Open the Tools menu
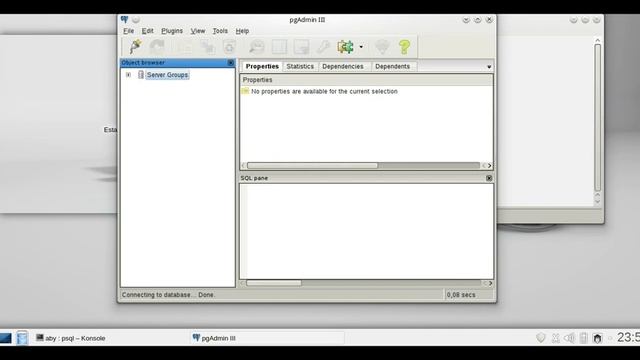This screenshot has width=640, height=360. 220,31
